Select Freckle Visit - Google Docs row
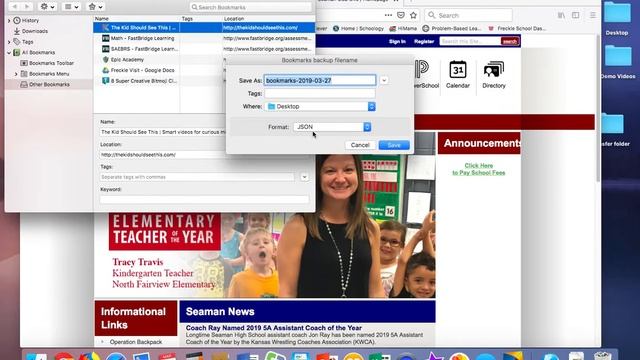640x360 pixels. point(159,70)
